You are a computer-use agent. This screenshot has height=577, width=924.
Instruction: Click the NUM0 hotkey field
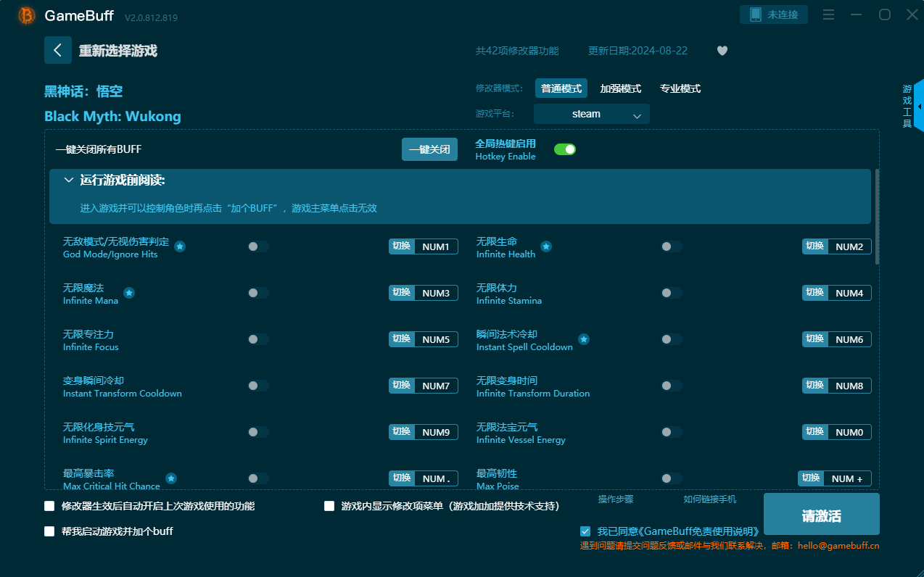(849, 432)
